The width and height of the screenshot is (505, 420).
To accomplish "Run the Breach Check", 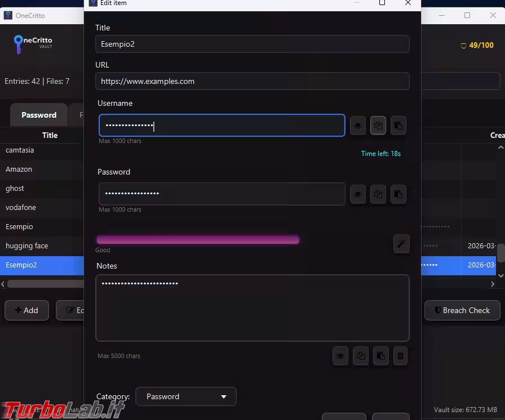I will pyautogui.click(x=461, y=310).
